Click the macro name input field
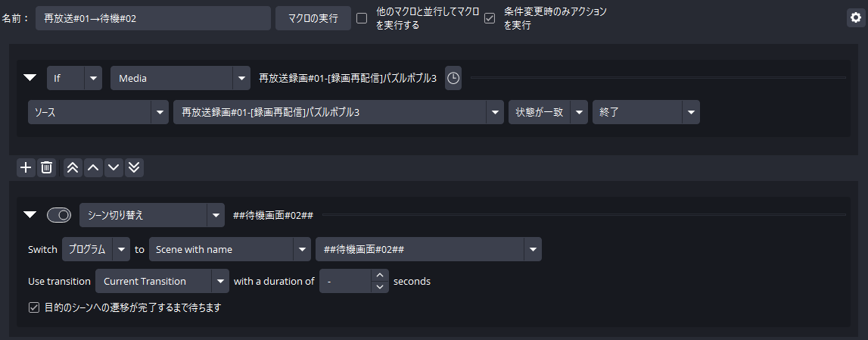Screen dimensions: 868x340 pyautogui.click(x=153, y=18)
